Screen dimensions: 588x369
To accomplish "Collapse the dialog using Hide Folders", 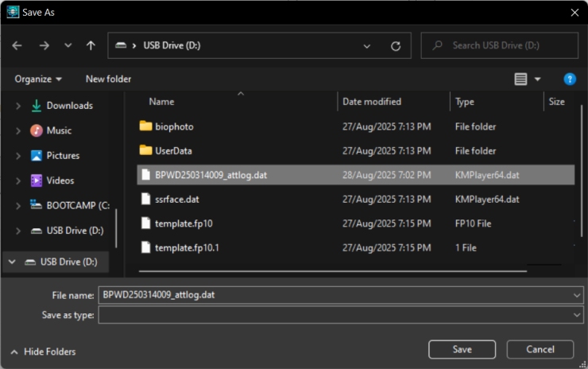I will click(x=44, y=352).
